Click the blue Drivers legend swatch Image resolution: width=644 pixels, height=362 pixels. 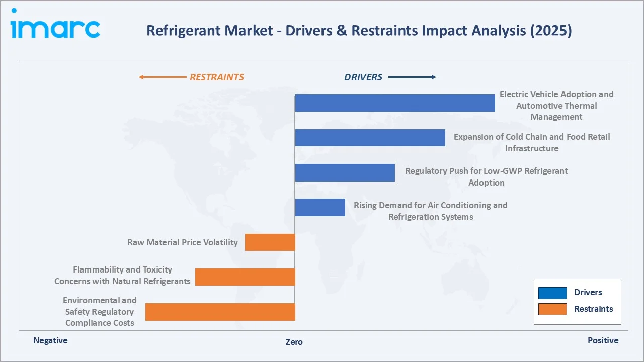(552, 293)
